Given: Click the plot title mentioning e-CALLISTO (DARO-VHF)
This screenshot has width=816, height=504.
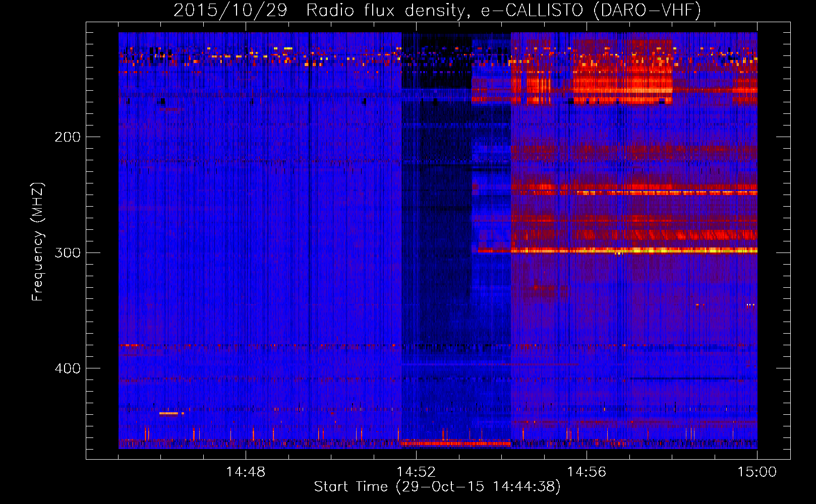Looking at the screenshot, I should coord(437,10).
